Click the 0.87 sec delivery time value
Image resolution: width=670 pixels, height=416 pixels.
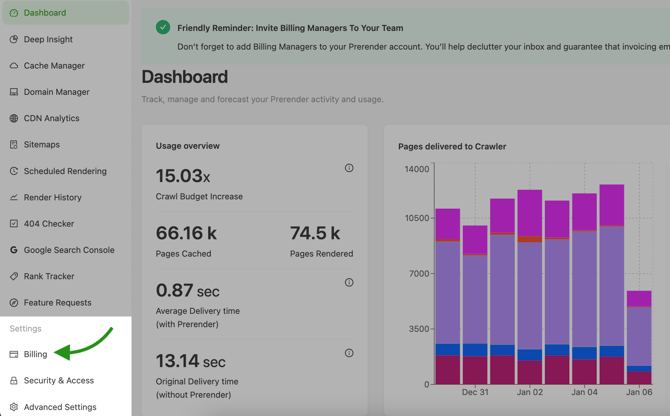pos(188,290)
